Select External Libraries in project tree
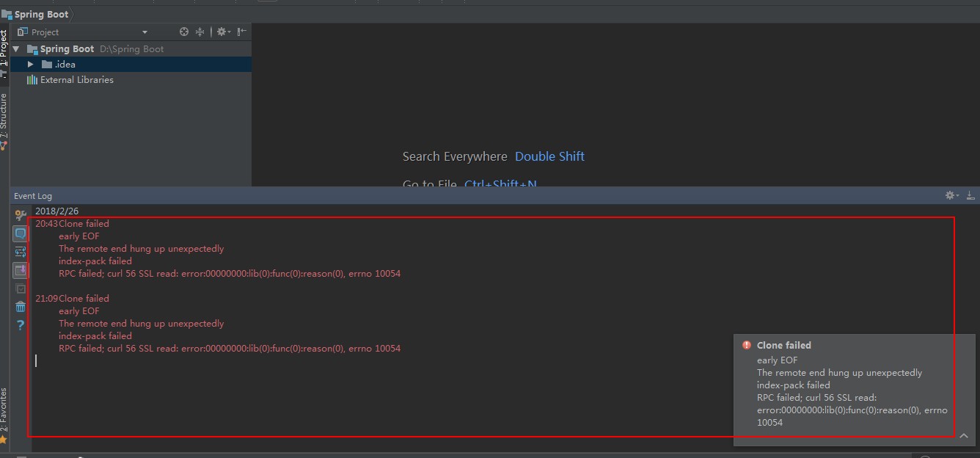980x458 pixels. pos(76,79)
